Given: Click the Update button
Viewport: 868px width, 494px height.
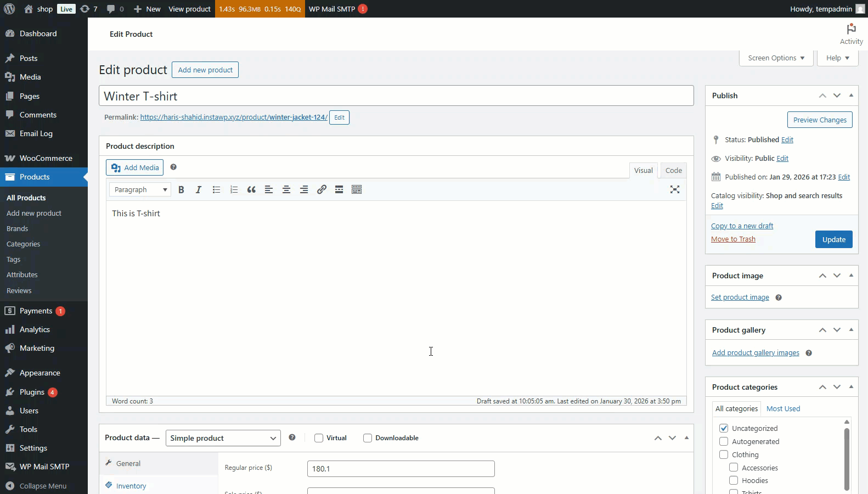Looking at the screenshot, I should point(833,239).
